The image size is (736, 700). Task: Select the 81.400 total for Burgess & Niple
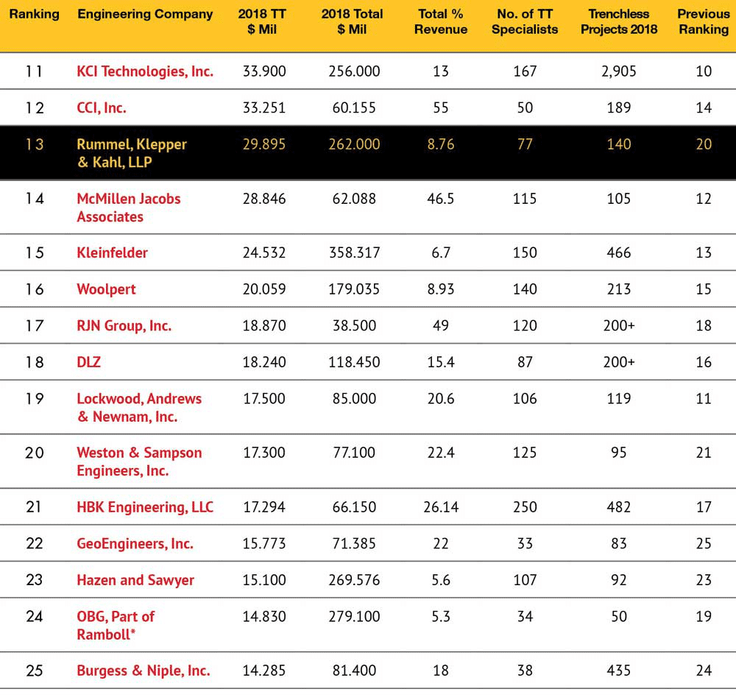[355, 671]
